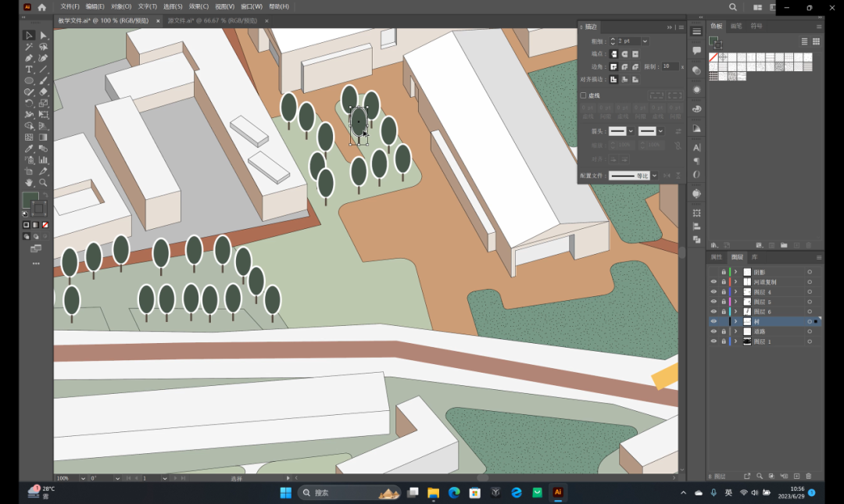Hide the 图层 5 layer
844x504 pixels.
click(713, 302)
